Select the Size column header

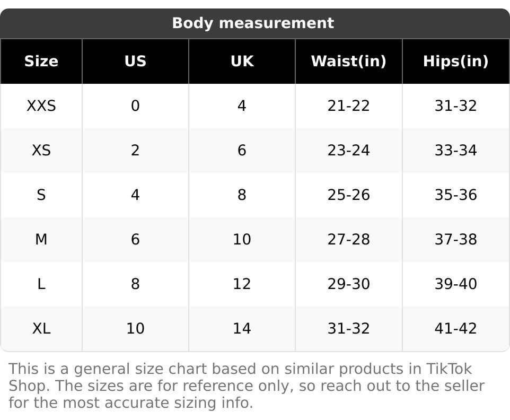[x=41, y=62]
